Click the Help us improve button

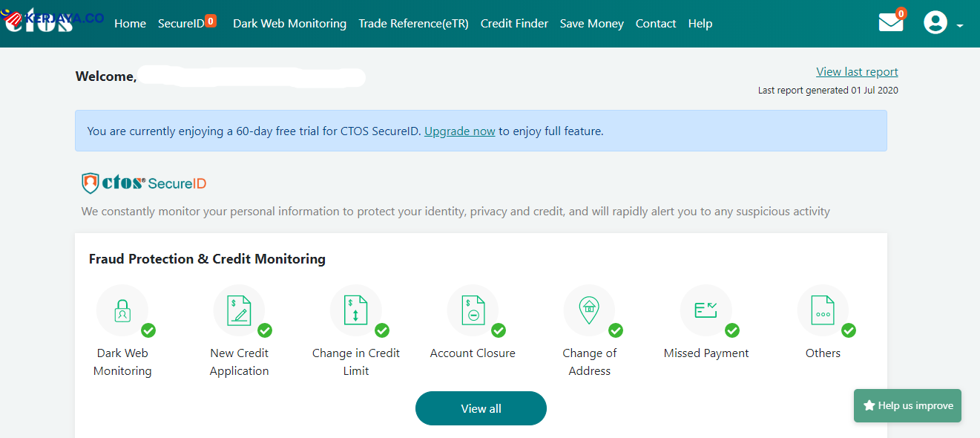tap(907, 406)
